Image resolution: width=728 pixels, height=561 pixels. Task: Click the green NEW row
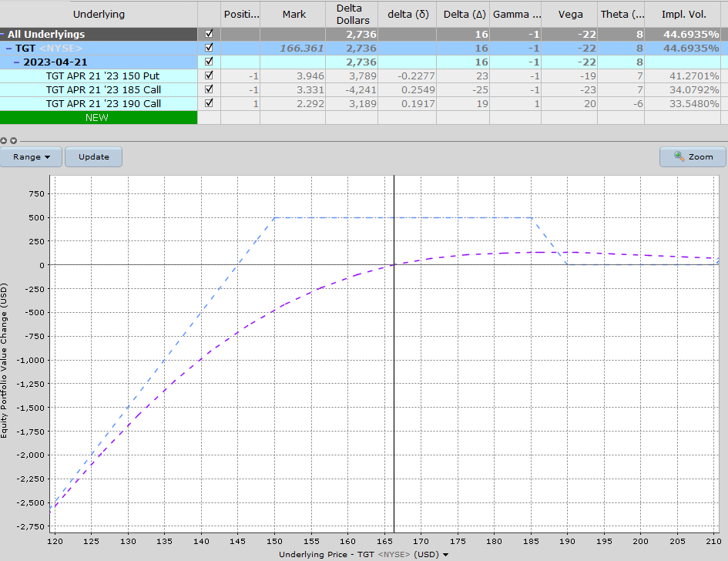pos(99,118)
